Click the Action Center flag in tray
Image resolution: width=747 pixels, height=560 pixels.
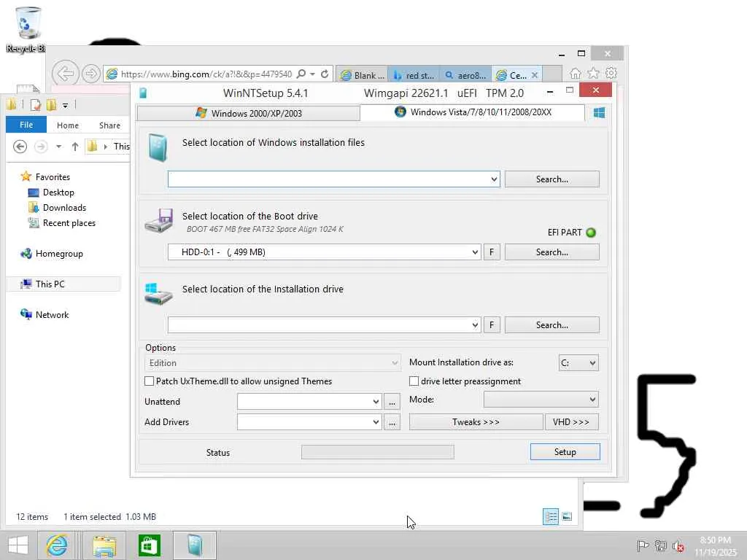(x=643, y=545)
